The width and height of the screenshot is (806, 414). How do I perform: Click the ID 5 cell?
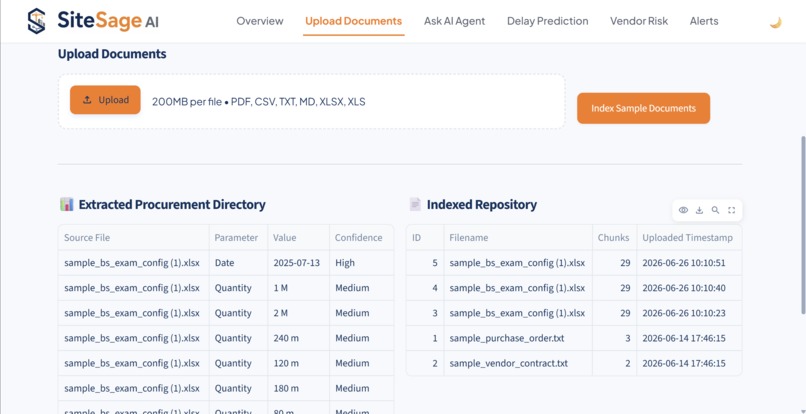[x=425, y=263]
